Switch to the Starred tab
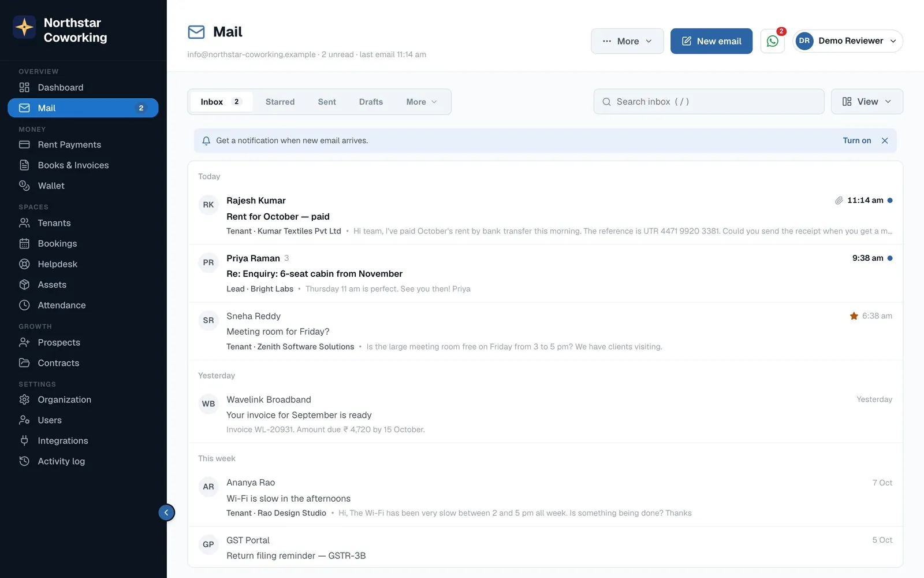 (280, 102)
